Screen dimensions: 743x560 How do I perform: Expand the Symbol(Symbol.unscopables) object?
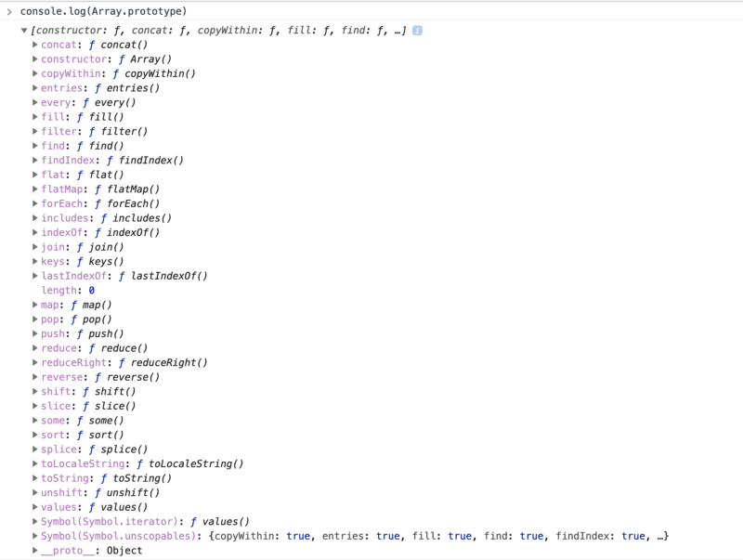tap(35, 536)
